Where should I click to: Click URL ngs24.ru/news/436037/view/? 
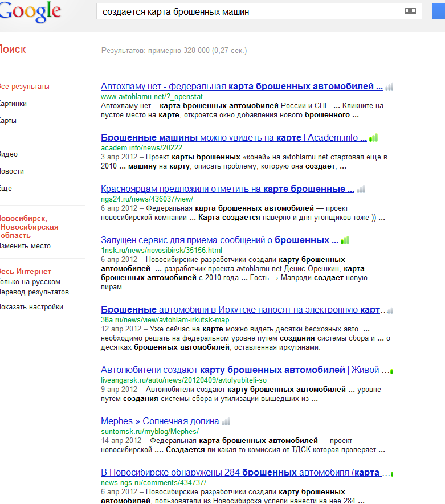click(147, 199)
